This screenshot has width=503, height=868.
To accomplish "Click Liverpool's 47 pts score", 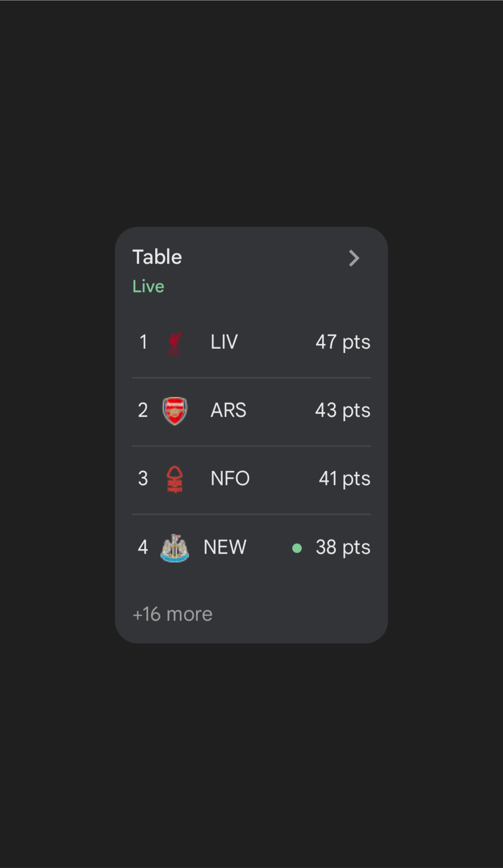I will pos(343,342).
